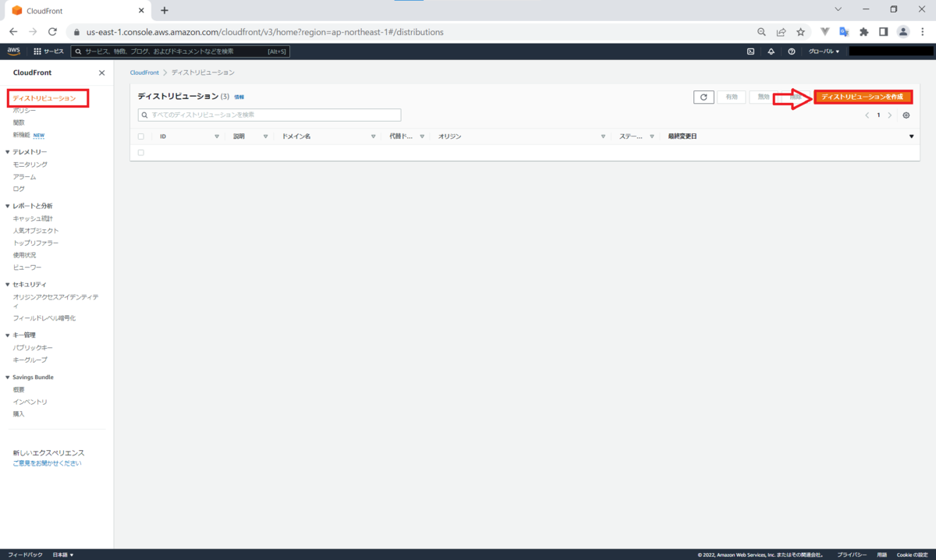
Task: Sort by the 説明 column
Action: point(265,136)
